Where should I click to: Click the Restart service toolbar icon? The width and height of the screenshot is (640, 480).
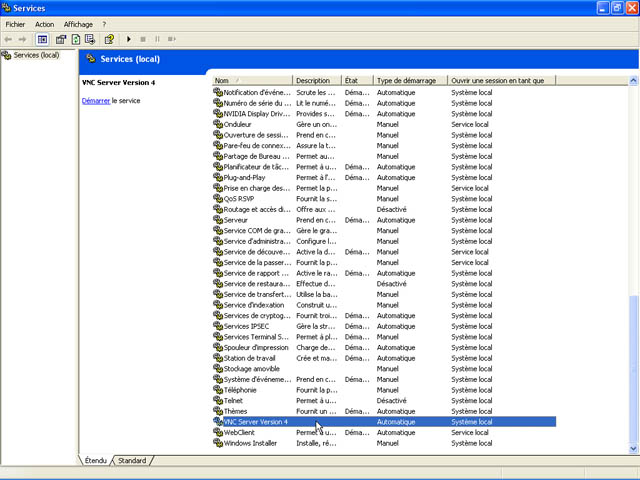click(172, 39)
